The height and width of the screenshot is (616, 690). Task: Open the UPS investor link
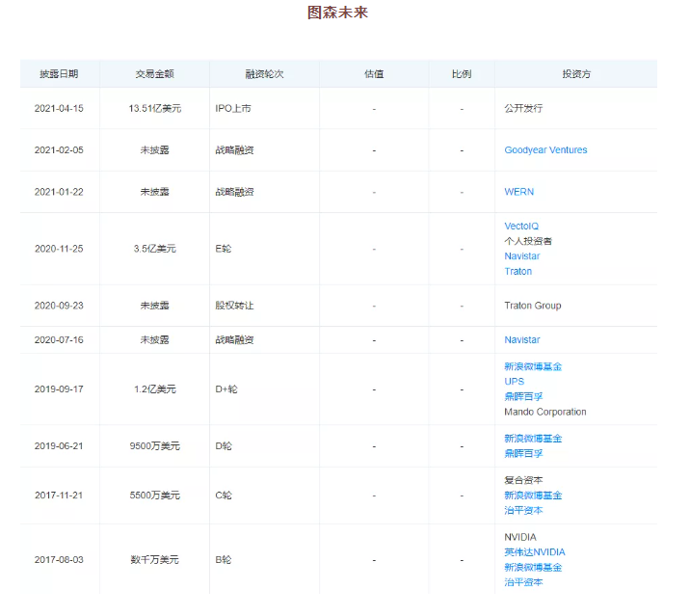click(514, 382)
